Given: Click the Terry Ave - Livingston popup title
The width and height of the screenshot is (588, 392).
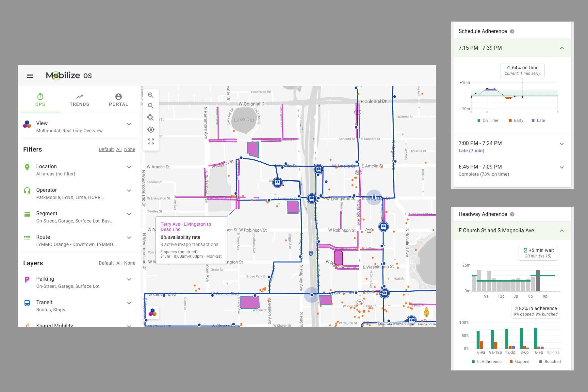Looking at the screenshot, I should [186, 227].
